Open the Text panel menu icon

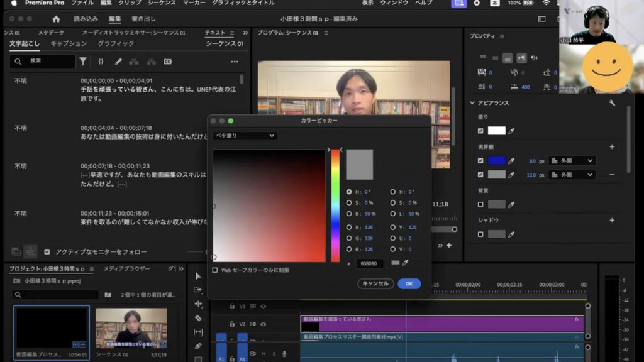click(x=232, y=33)
